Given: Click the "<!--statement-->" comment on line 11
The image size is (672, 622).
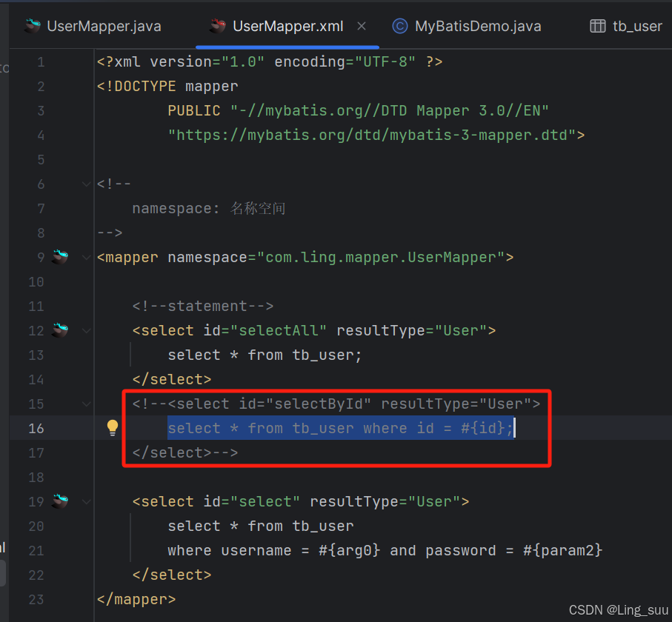Looking at the screenshot, I should tap(203, 307).
